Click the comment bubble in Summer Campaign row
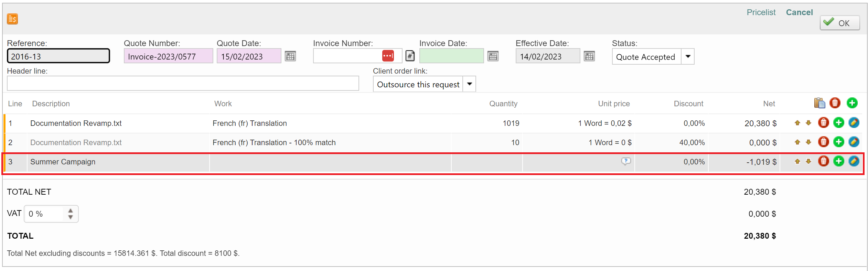Screen dimensions: 868x271 coord(626,161)
